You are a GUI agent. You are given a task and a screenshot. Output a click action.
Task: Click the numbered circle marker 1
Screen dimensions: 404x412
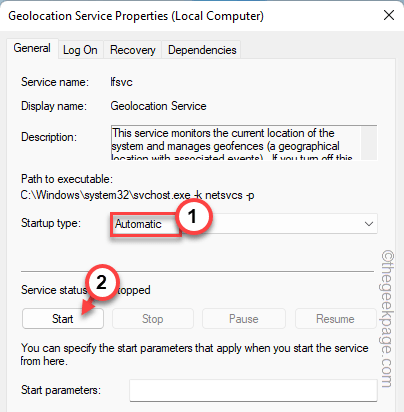(193, 216)
